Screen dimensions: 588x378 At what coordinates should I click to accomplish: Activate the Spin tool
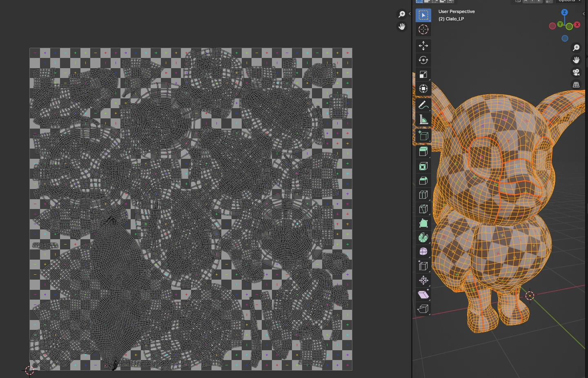[423, 238]
